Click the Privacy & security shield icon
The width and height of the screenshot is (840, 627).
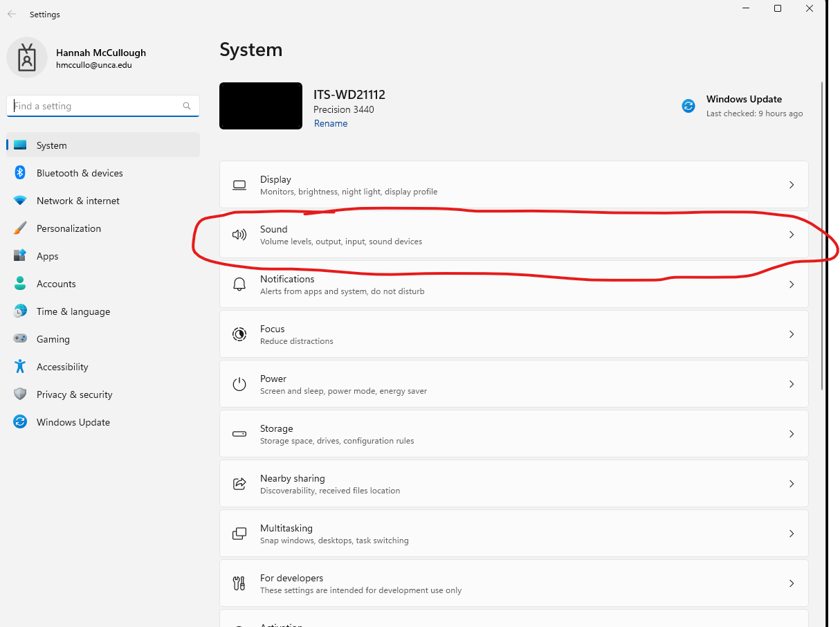20,394
